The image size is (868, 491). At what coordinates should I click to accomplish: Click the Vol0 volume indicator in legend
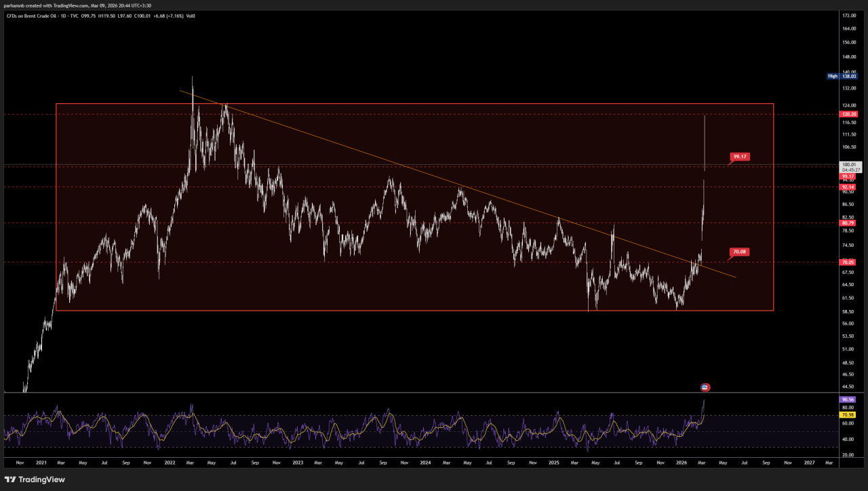[x=191, y=16]
